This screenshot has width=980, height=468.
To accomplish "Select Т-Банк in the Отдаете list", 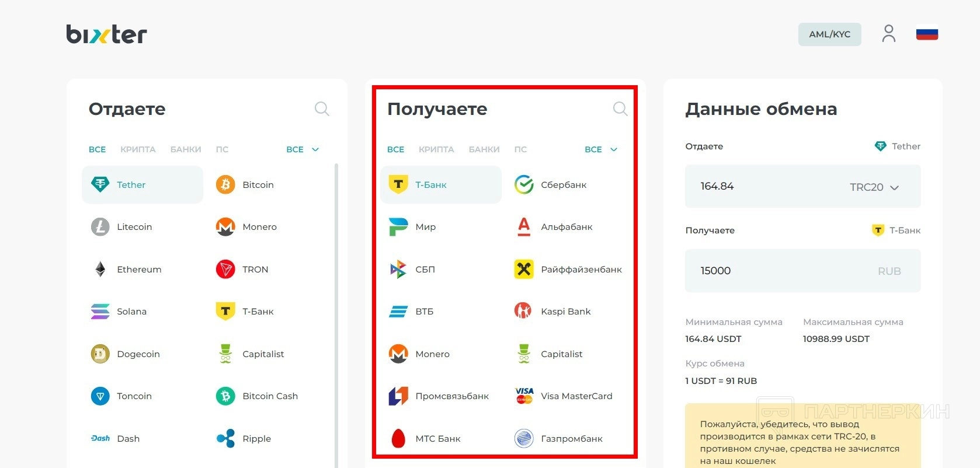I will pyautogui.click(x=245, y=312).
